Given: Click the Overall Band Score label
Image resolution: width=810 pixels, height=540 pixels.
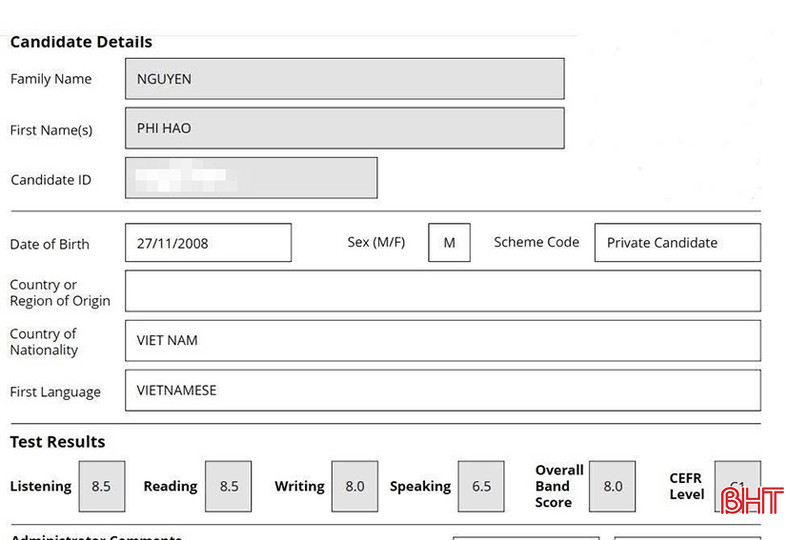Looking at the screenshot, I should pyautogui.click(x=559, y=486).
